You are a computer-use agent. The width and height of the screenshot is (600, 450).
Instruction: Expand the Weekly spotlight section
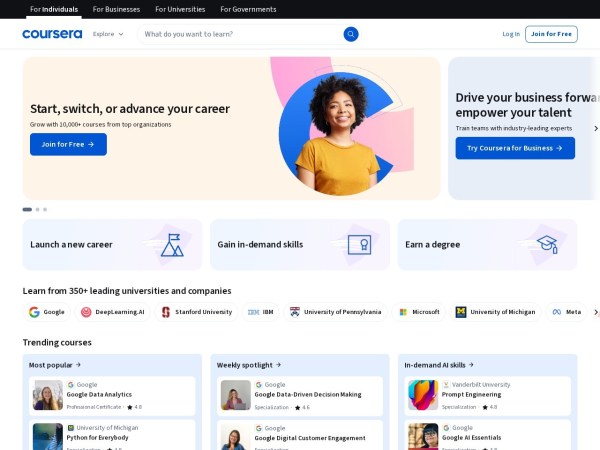click(249, 365)
